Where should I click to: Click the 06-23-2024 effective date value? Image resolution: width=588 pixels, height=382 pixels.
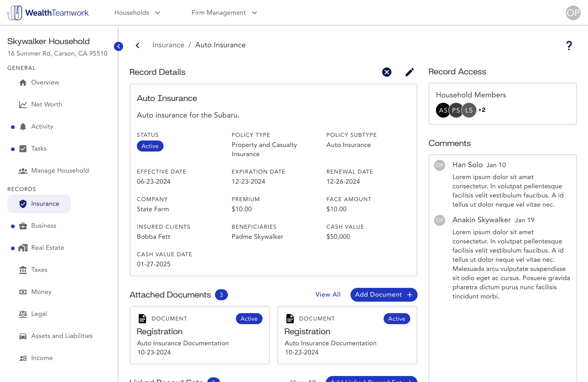coord(153,182)
